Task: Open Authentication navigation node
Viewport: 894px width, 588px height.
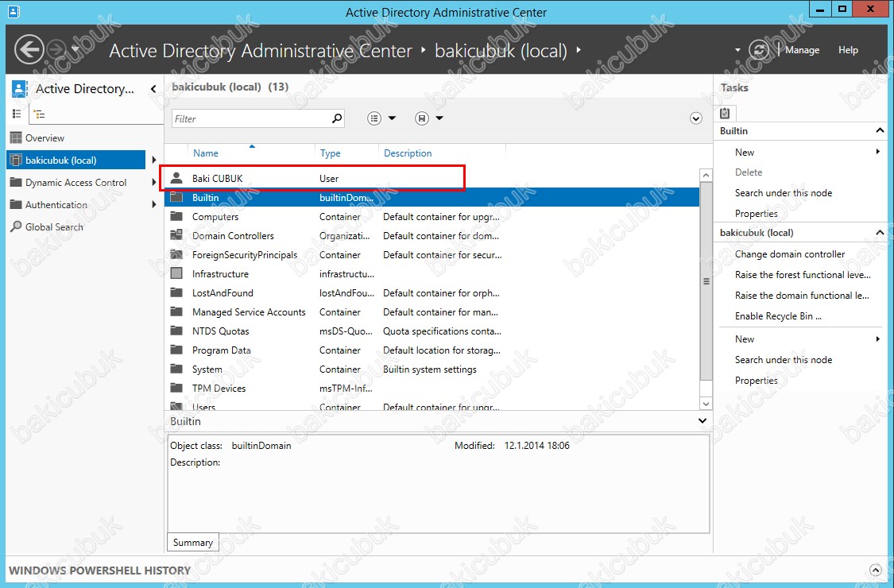Action: tap(56, 205)
